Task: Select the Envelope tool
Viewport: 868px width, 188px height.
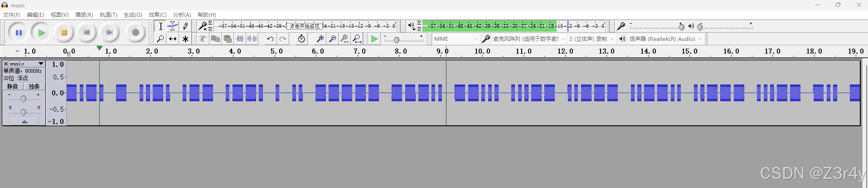Action: pos(173,26)
